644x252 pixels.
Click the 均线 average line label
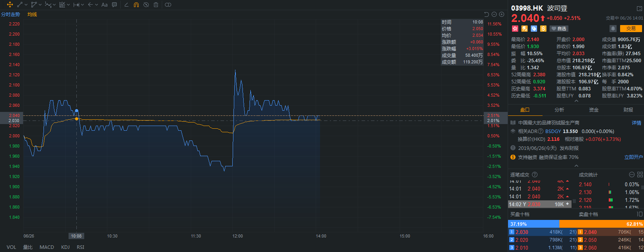click(x=32, y=14)
